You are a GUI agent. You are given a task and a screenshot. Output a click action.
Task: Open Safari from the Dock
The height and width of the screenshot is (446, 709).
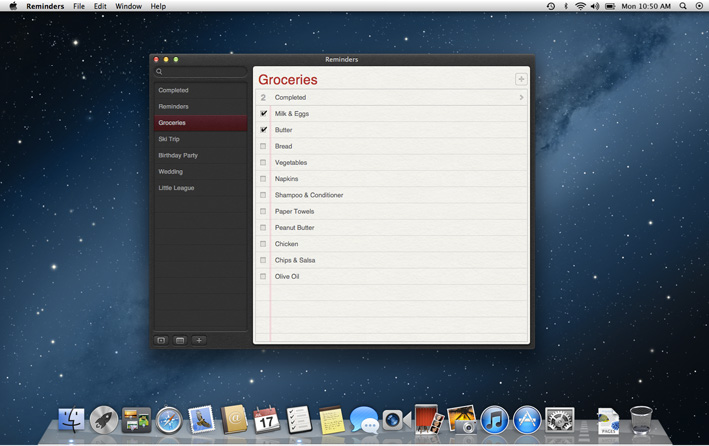click(x=169, y=420)
